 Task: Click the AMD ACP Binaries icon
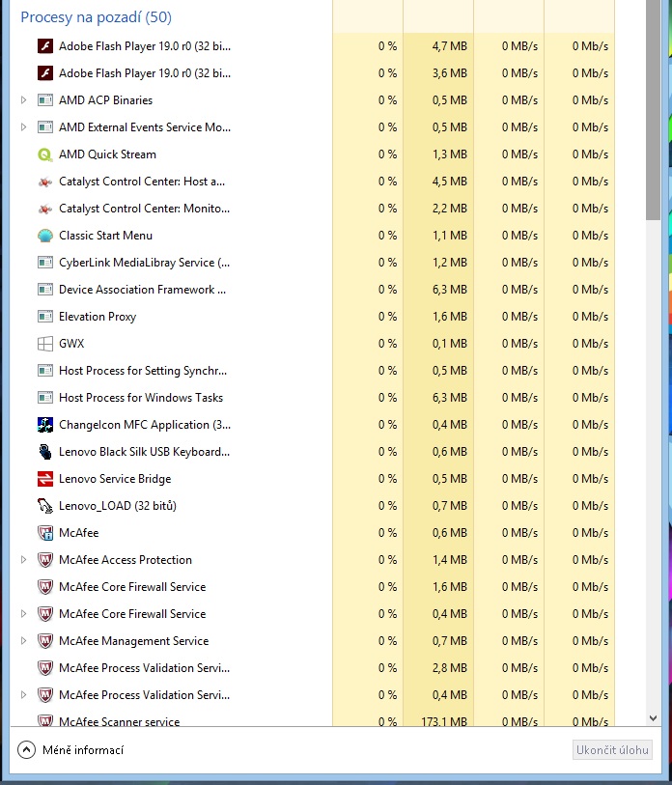click(x=45, y=100)
